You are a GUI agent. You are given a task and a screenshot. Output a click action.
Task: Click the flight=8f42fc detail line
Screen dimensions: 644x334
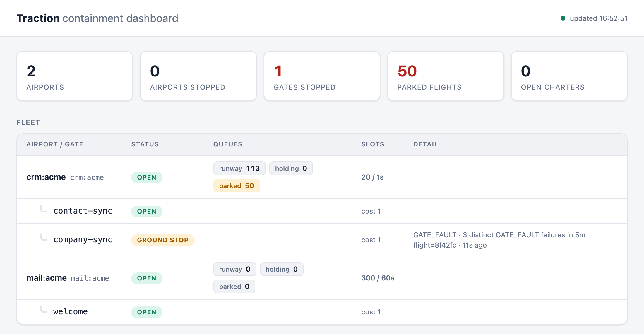[x=450, y=245]
